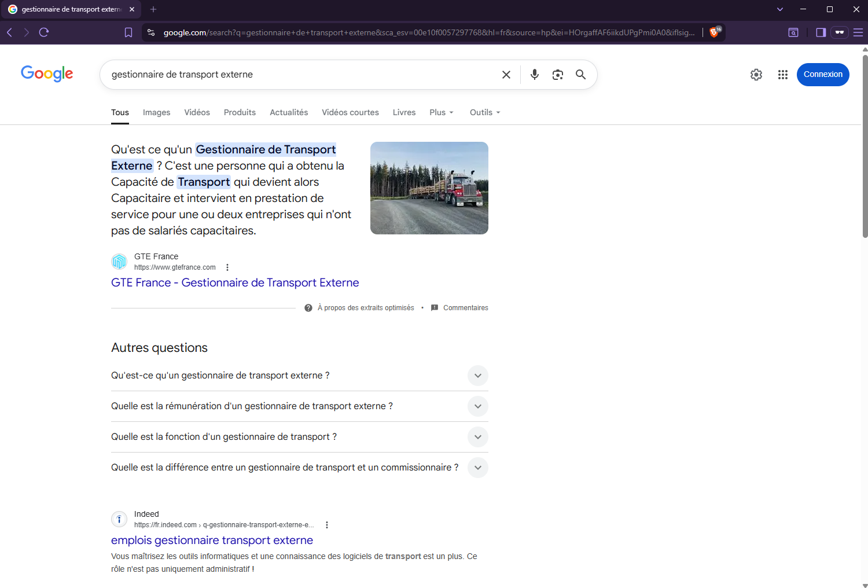
Task: Expand 'Qu'est-ce qu'un gestionnaire de transport externe ?'
Action: [478, 376]
